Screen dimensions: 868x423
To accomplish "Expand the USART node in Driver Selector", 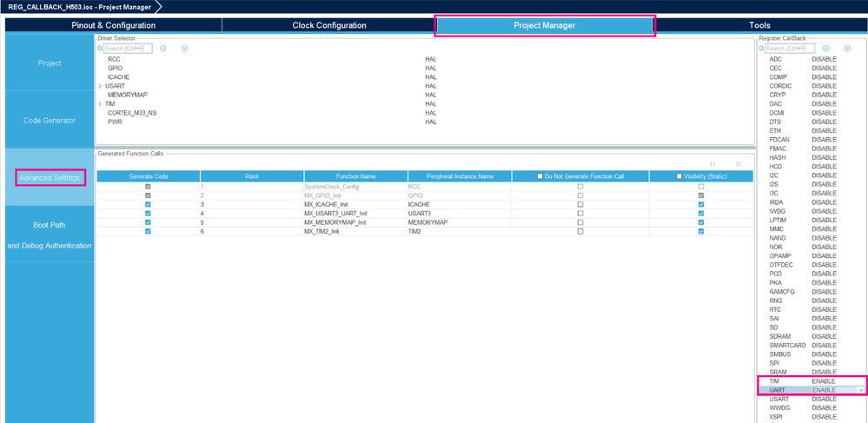I will tap(100, 86).
